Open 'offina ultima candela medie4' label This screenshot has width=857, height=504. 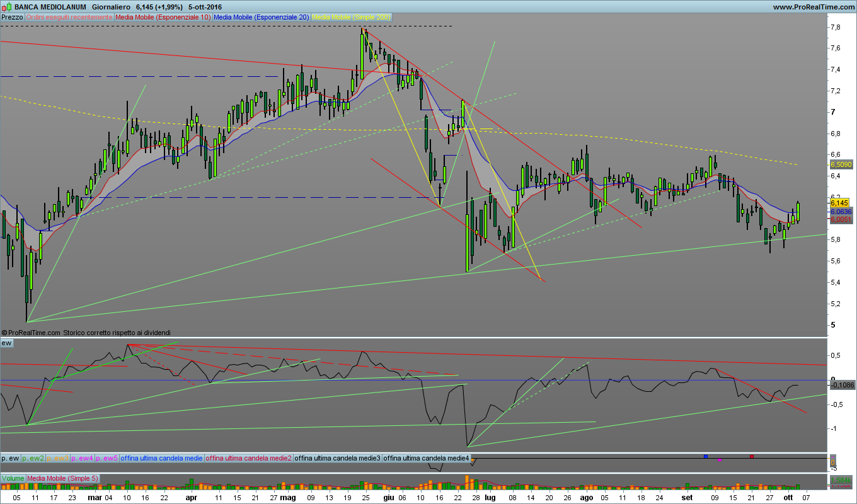pyautogui.click(x=427, y=458)
